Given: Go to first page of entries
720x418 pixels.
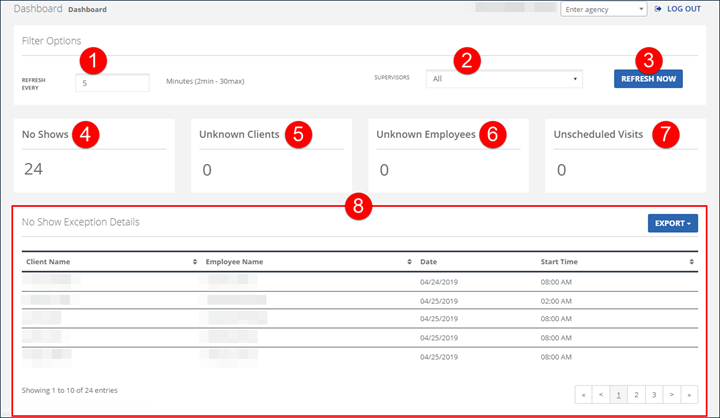Looking at the screenshot, I should 583,394.
